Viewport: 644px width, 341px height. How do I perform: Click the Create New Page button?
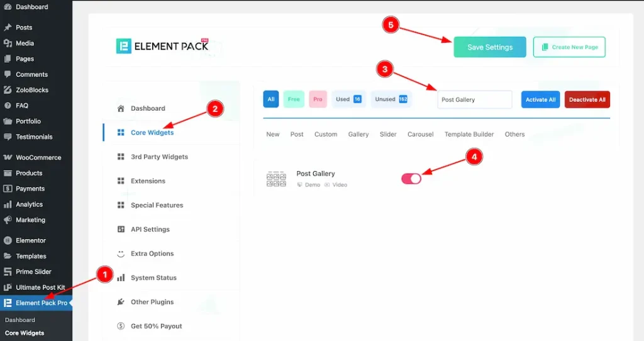569,47
